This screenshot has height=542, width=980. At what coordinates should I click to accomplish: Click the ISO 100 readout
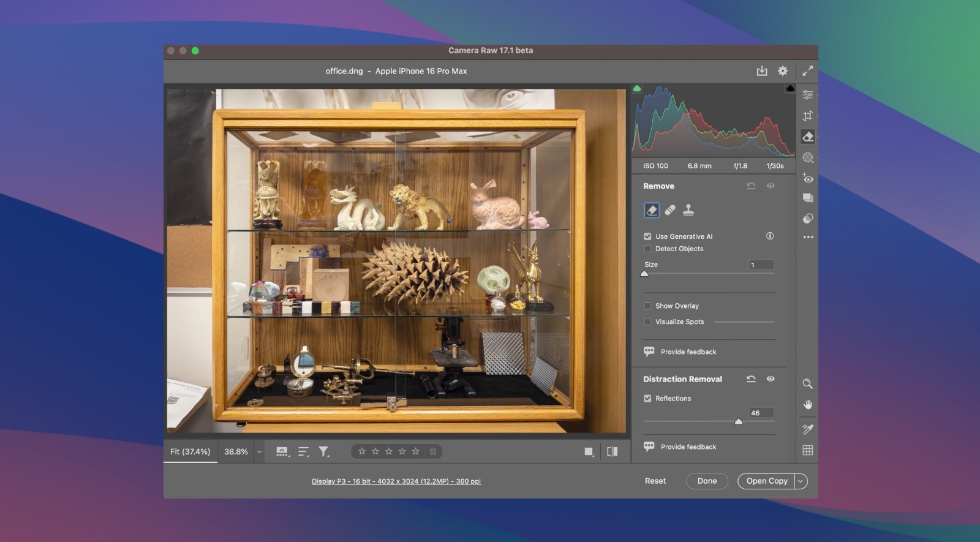[655, 166]
